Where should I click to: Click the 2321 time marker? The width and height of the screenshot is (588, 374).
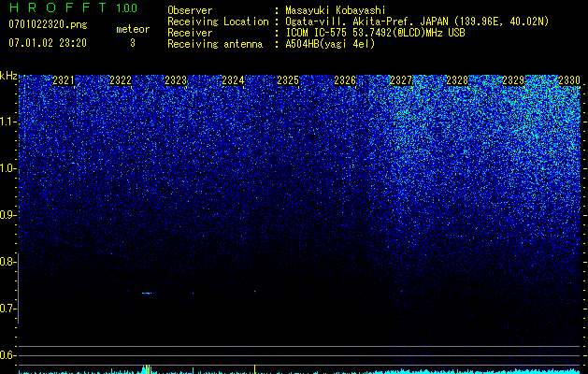pyautogui.click(x=64, y=80)
